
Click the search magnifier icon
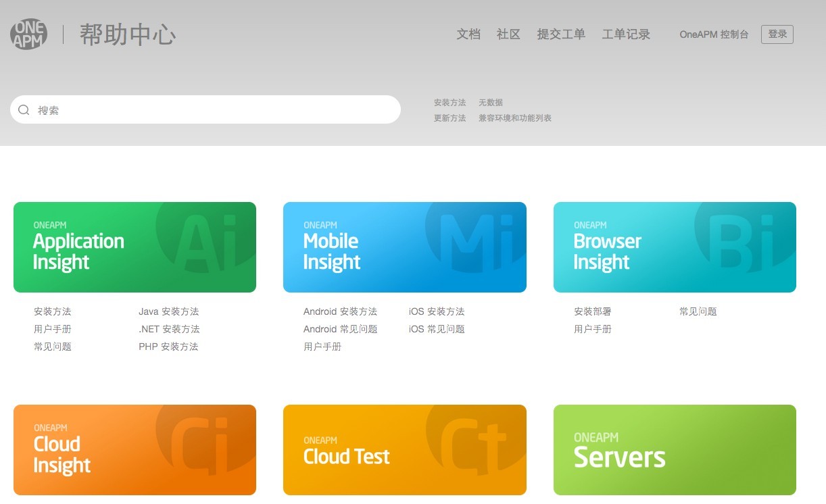pos(24,110)
